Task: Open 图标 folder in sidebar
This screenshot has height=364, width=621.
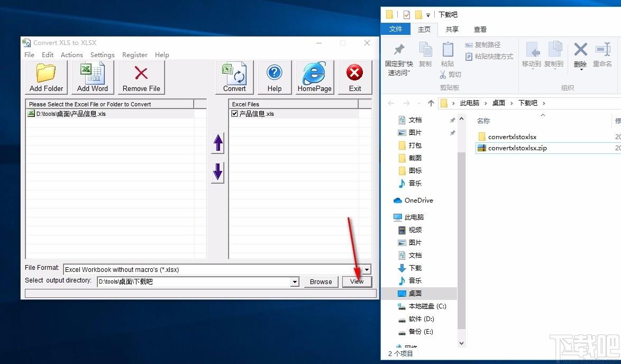Action: [x=410, y=171]
